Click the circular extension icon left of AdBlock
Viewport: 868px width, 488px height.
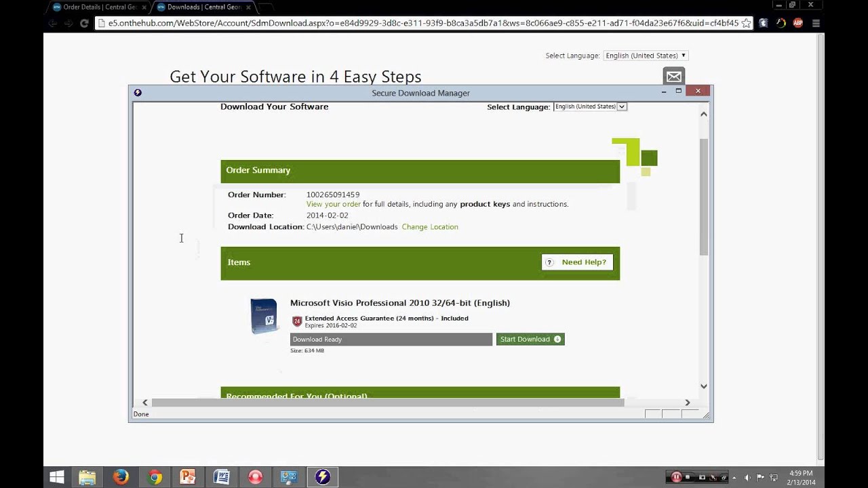pyautogui.click(x=781, y=23)
